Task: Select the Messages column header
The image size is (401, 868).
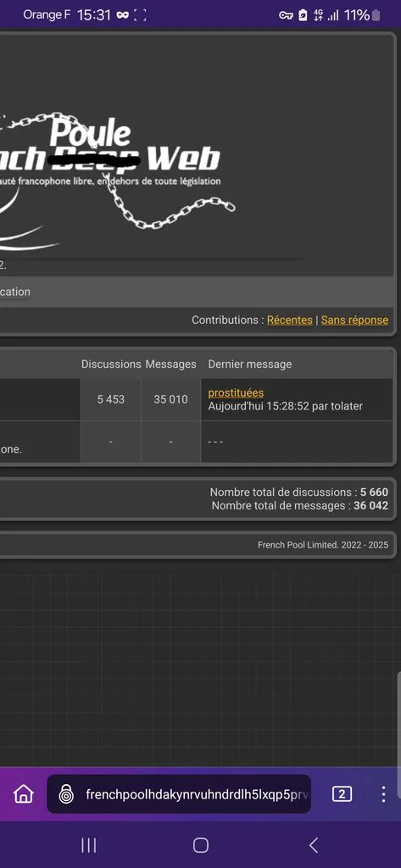Action: tap(170, 364)
